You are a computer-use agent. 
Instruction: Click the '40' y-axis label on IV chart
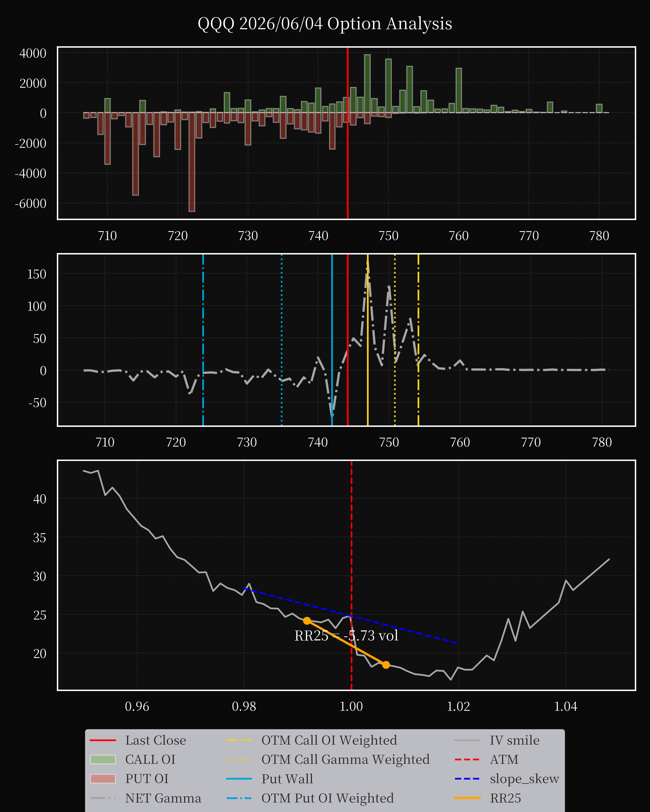pyautogui.click(x=40, y=499)
